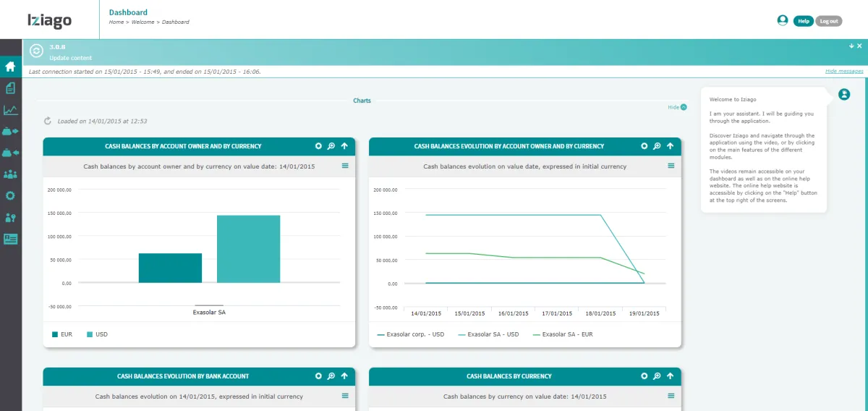Click the teal USD bar for Exasolar SA
The width and height of the screenshot is (868, 411).
[x=248, y=248]
